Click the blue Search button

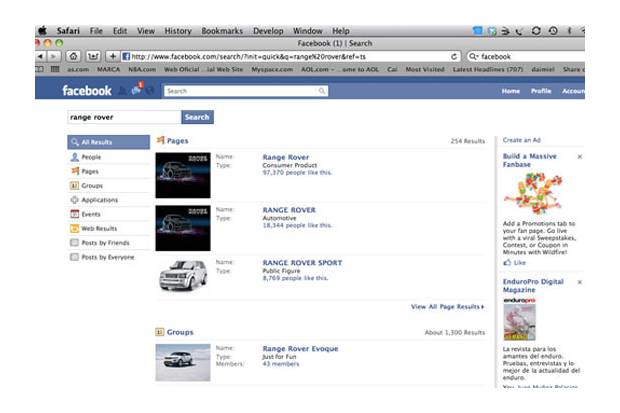[197, 117]
